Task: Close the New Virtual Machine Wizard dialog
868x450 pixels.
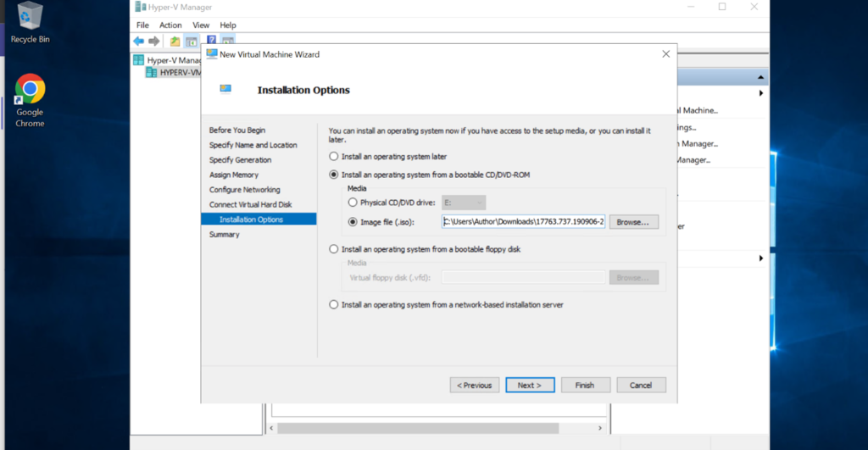Action: tap(666, 54)
